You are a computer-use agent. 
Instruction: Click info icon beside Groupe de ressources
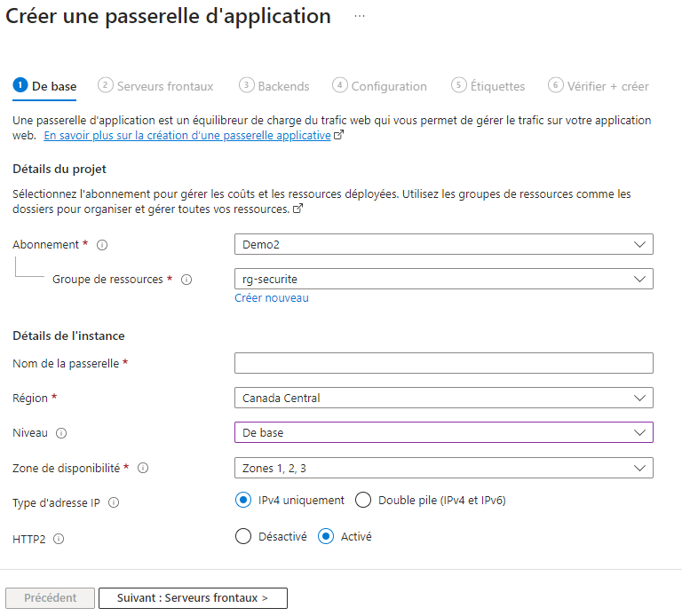(186, 280)
